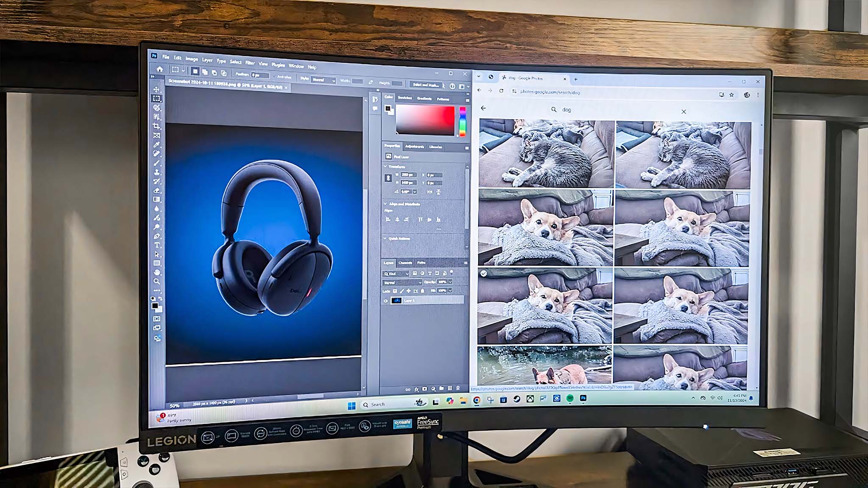This screenshot has width=868, height=488.
Task: Select the Gradient tool
Action: click(156, 200)
